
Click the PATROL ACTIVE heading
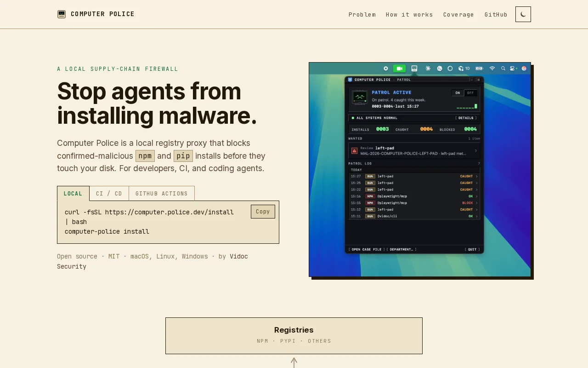tap(391, 92)
